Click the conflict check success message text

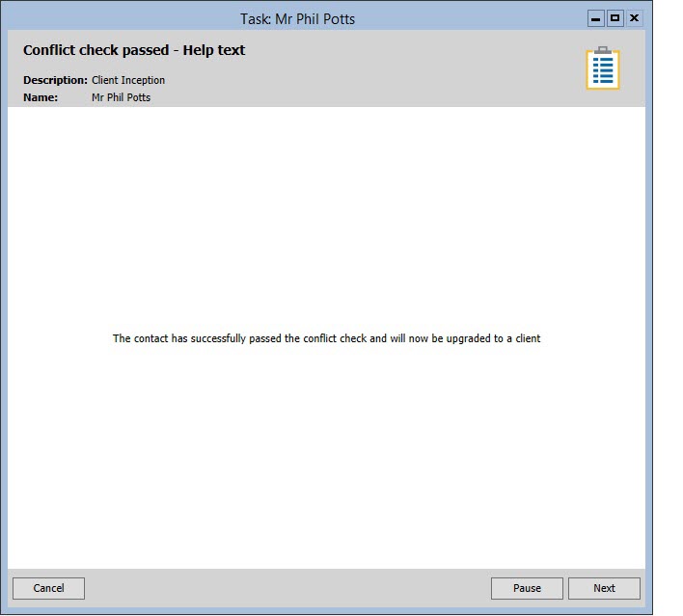[x=326, y=339]
